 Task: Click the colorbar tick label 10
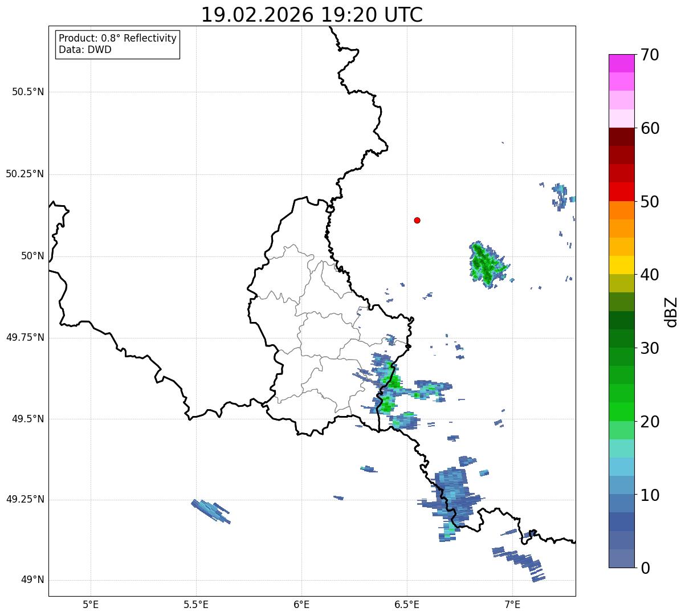click(x=650, y=495)
